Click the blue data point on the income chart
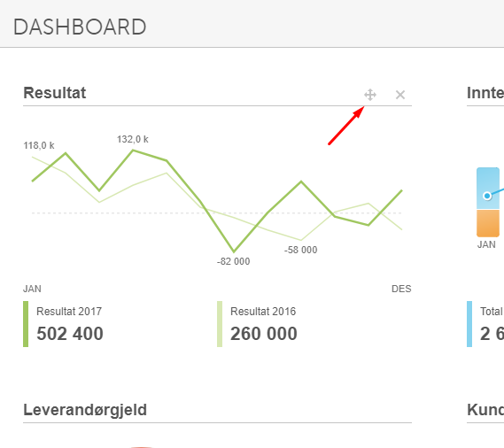This screenshot has width=504, height=448. tap(487, 196)
